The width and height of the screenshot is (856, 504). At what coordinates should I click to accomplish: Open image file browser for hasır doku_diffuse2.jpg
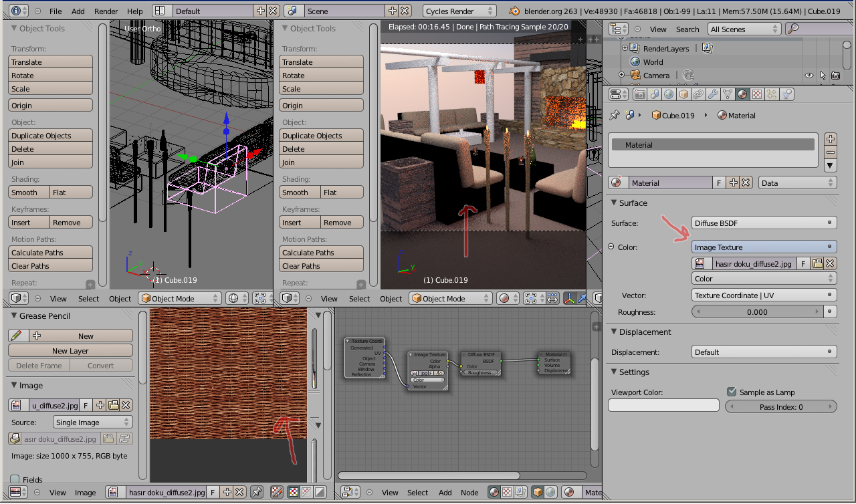click(817, 263)
